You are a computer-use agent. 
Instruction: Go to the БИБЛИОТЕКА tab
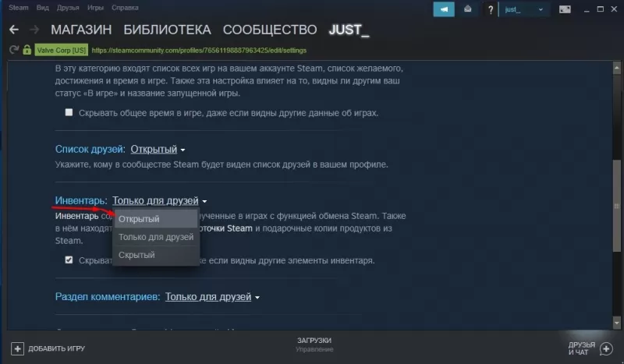coord(167,30)
